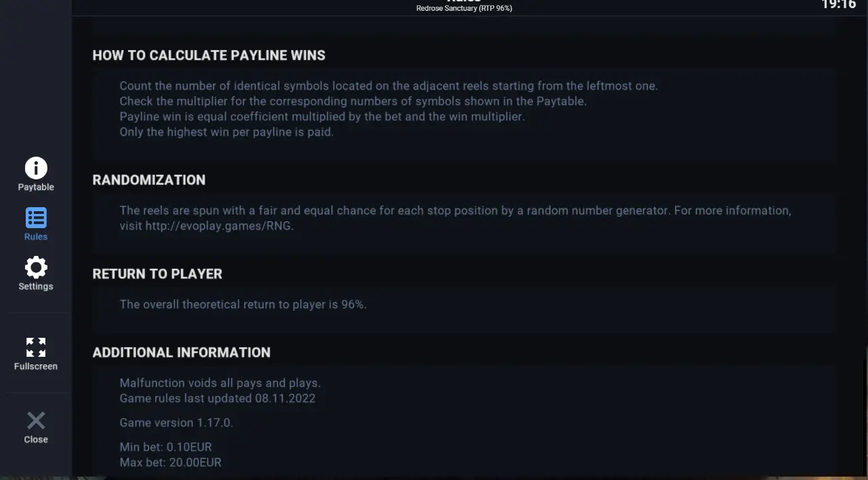Toggle Fullscreen with the arrows icon

(x=36, y=347)
